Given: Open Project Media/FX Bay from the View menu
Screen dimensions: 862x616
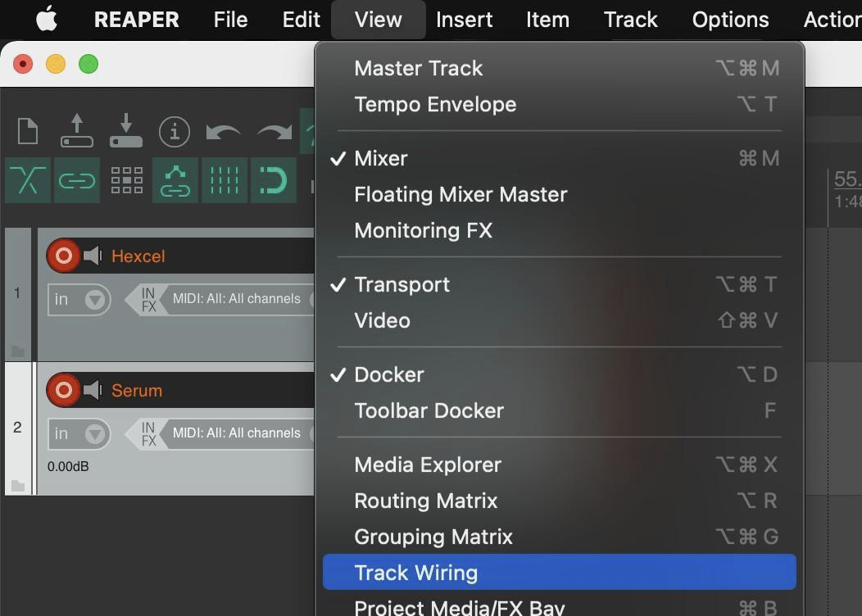Looking at the screenshot, I should [x=560, y=605].
